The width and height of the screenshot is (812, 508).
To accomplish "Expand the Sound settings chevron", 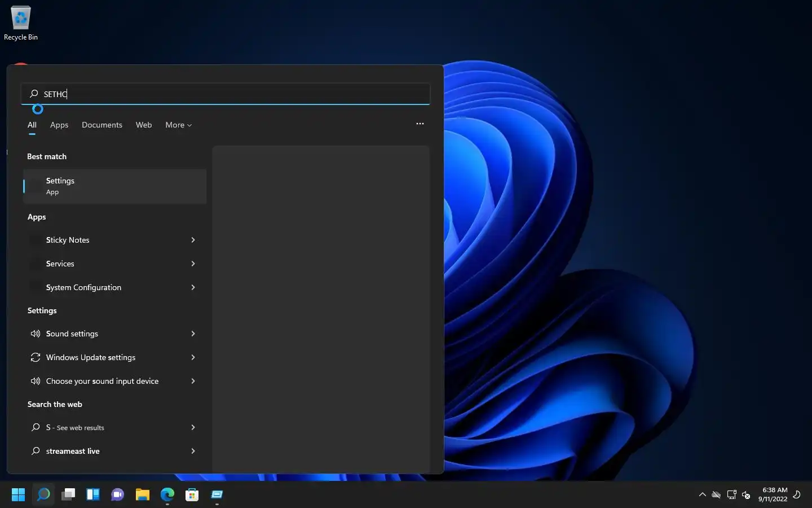I will click(x=193, y=334).
